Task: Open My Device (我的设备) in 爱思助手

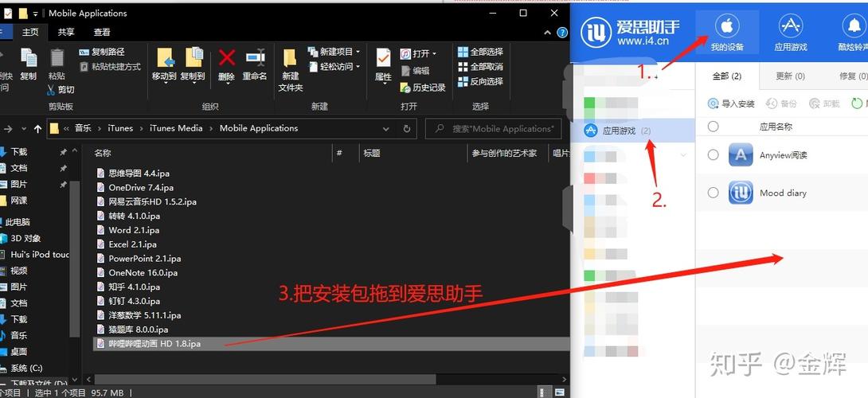Action: click(x=727, y=33)
